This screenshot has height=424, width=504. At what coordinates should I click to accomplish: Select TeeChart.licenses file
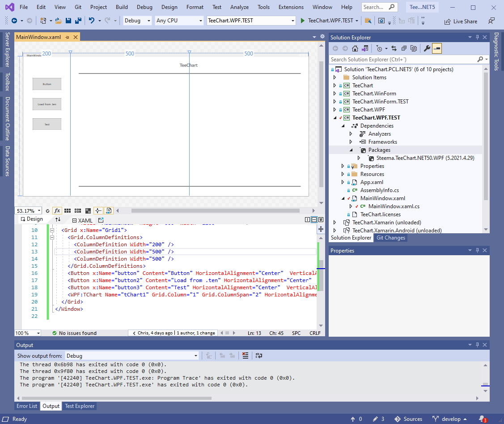pyautogui.click(x=381, y=214)
